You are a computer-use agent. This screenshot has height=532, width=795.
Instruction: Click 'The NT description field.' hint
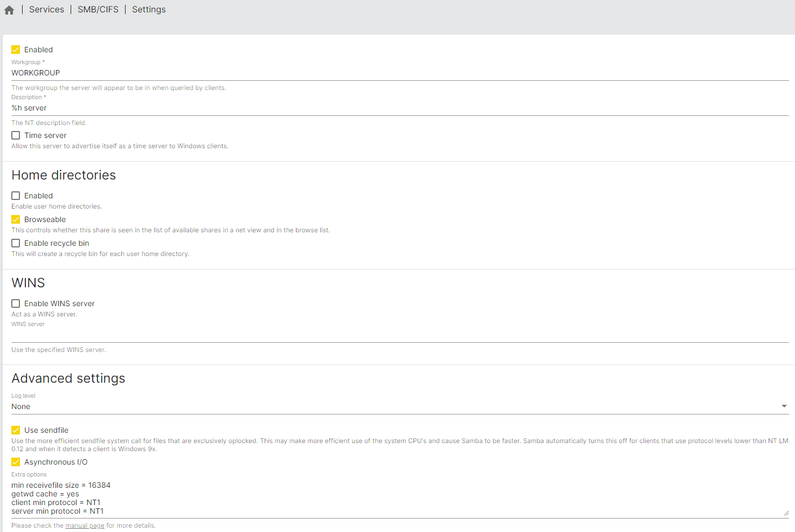tap(49, 123)
